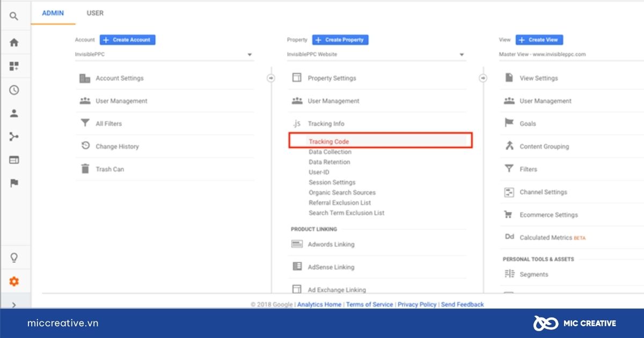The width and height of the screenshot is (644, 338).
Task: Click the arrow between Account and Property columns
Action: click(270, 78)
